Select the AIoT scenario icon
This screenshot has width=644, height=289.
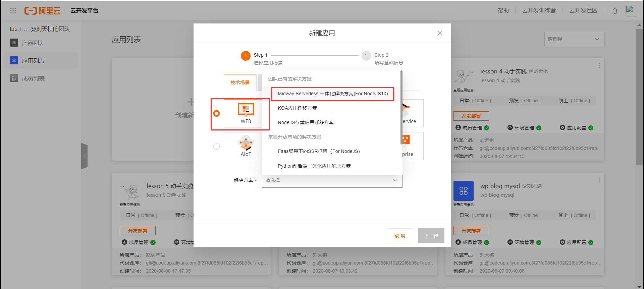[246, 143]
